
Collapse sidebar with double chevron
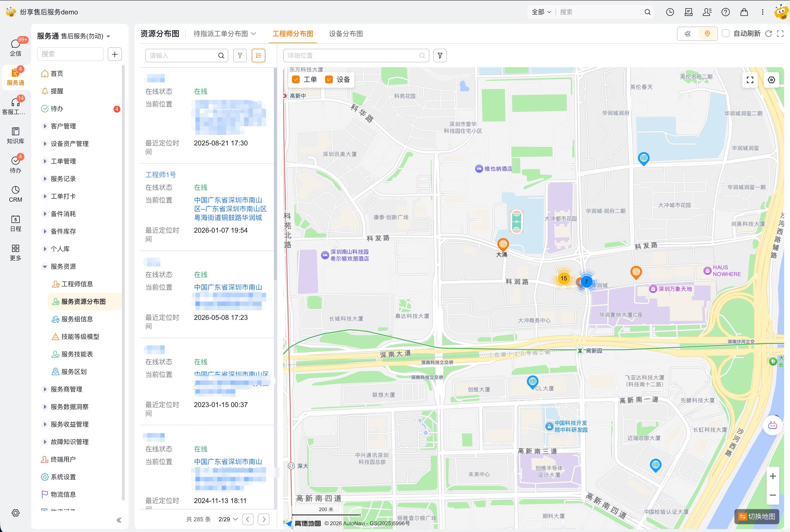[119, 520]
